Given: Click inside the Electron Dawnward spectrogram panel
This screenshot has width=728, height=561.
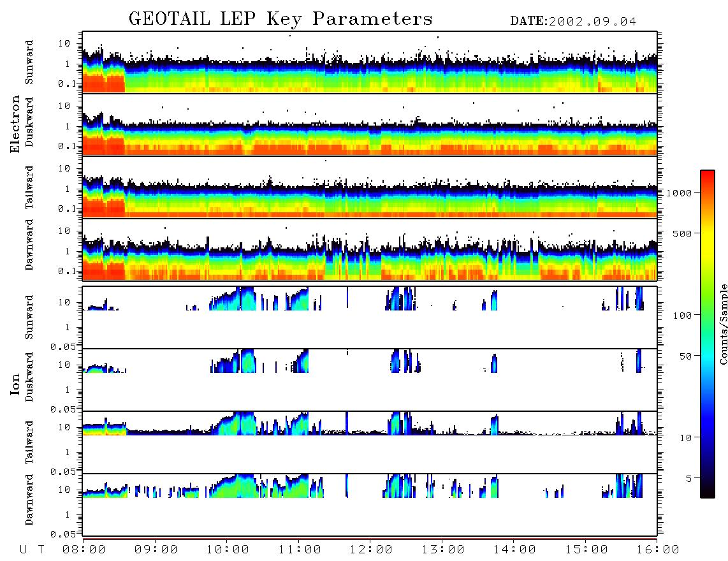Looking at the screenshot, I should click(370, 249).
